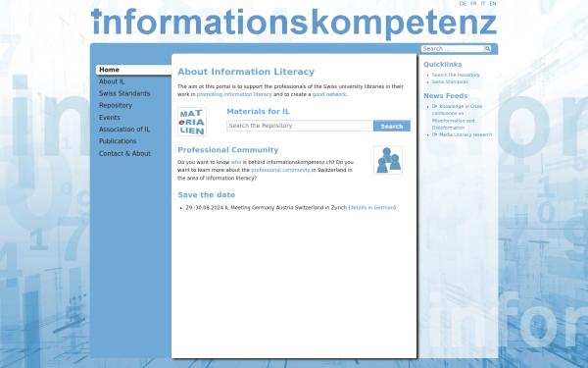
Task: Switch language to EN
Action: pyautogui.click(x=493, y=3)
